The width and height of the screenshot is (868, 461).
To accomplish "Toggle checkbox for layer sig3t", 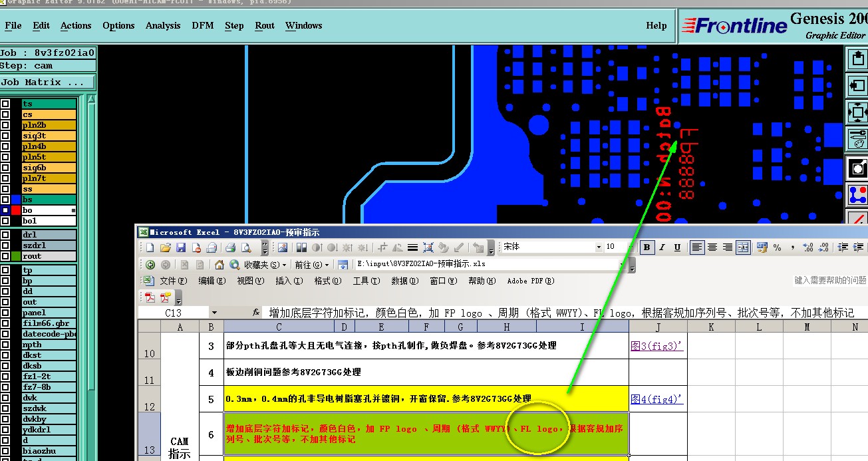I will coord(5,136).
